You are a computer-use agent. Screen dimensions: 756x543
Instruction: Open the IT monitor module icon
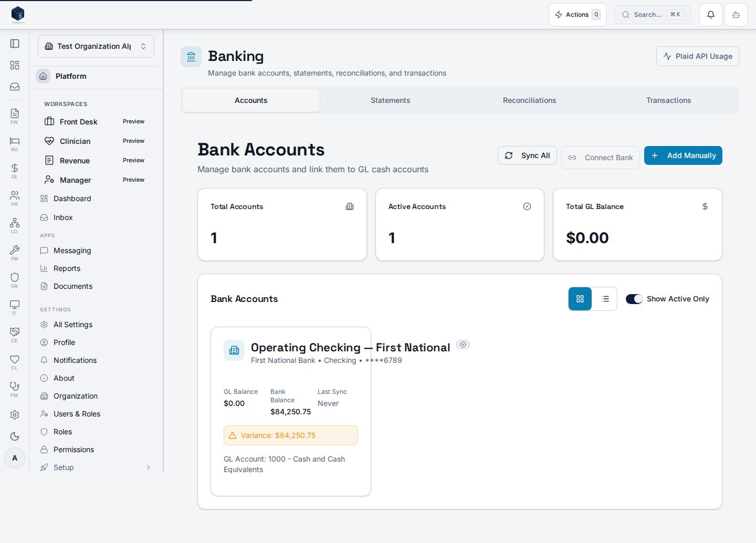tap(15, 307)
